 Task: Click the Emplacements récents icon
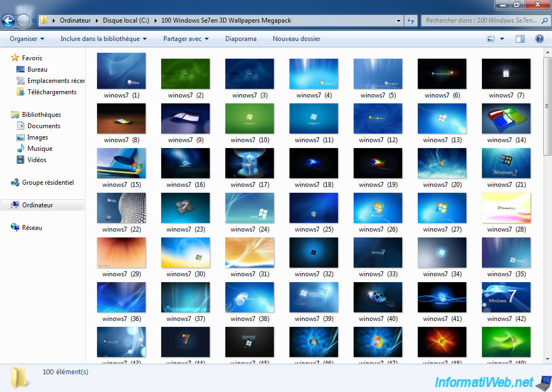click(20, 81)
